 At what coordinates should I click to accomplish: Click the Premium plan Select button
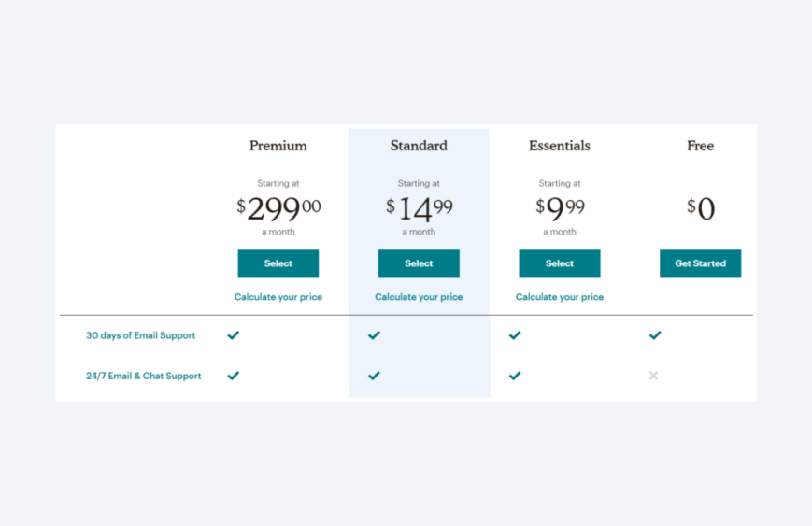tap(278, 263)
